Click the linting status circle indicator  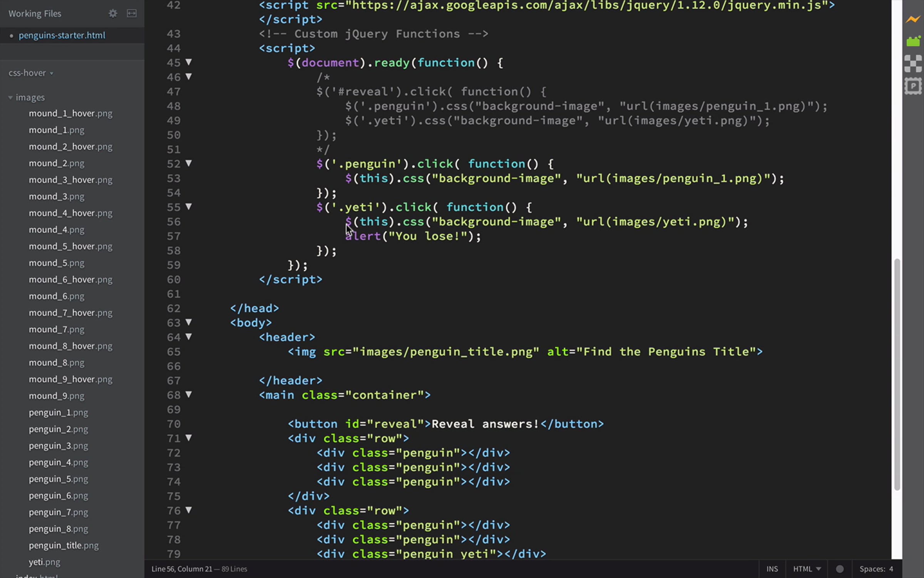(840, 569)
